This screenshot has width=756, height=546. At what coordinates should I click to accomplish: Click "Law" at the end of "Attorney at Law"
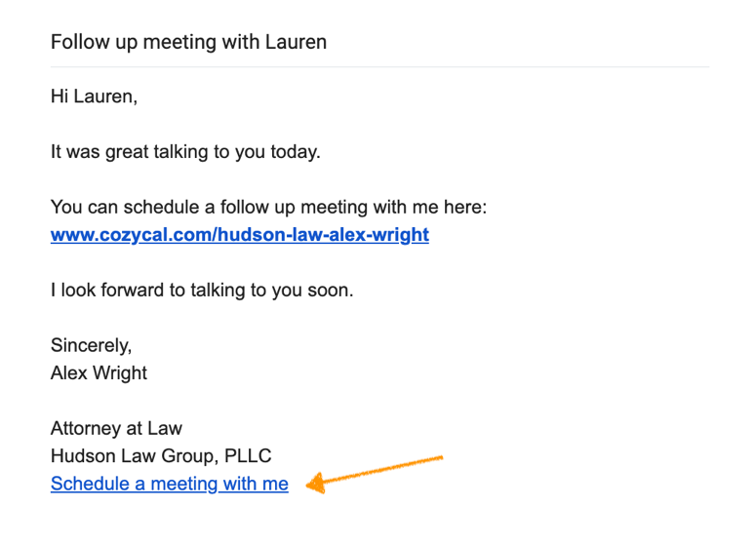coord(166,428)
